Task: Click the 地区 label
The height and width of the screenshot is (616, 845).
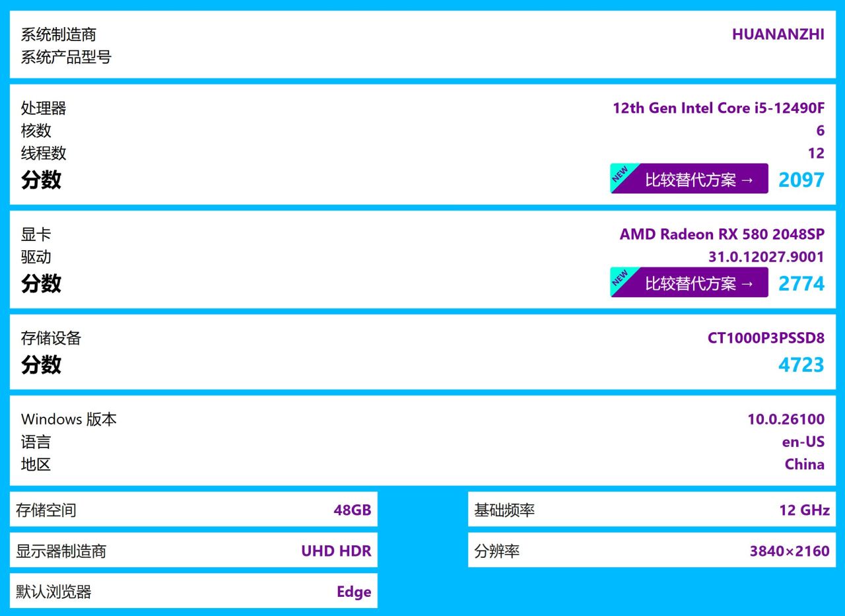Action: [x=36, y=464]
